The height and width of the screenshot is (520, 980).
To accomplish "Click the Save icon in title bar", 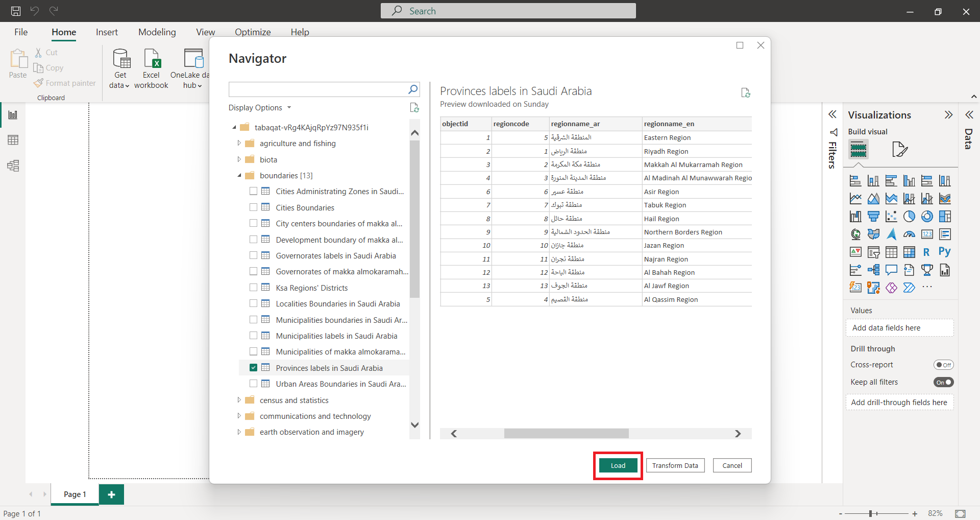I will click(x=16, y=11).
